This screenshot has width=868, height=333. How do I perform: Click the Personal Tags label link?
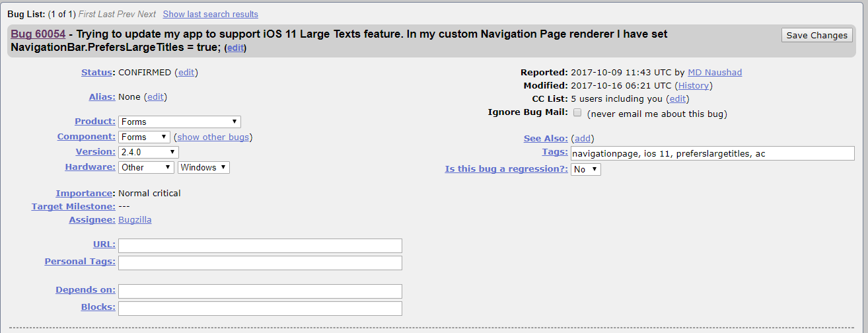(79, 261)
